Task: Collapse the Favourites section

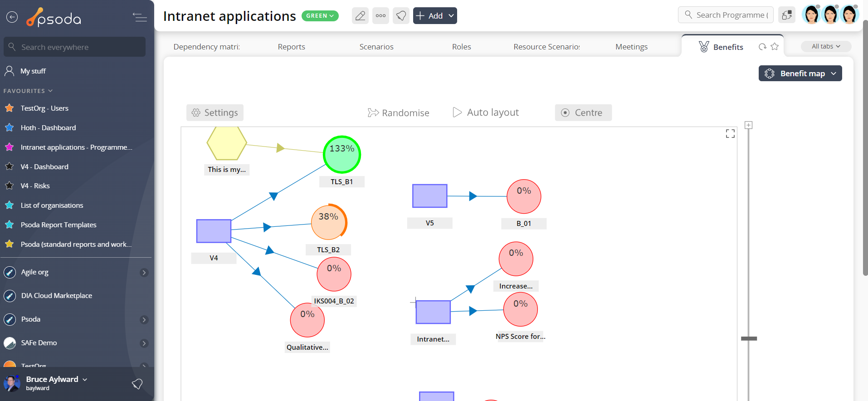Action: click(x=28, y=91)
